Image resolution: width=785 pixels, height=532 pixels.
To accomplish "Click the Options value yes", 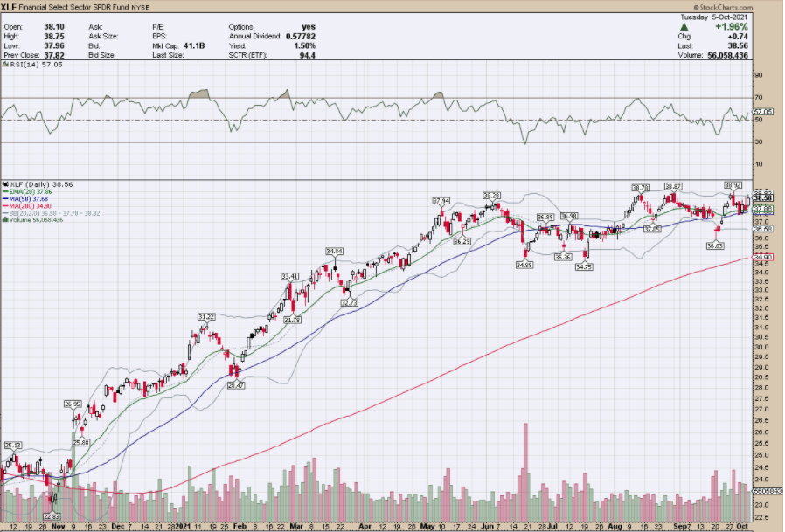I will tap(309, 26).
